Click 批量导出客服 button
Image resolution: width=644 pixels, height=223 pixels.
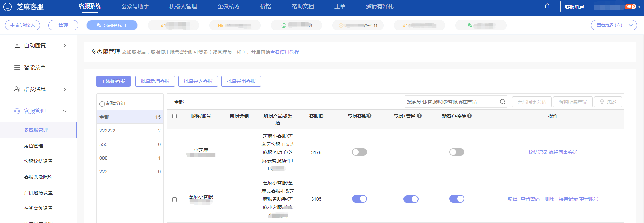pos(241,81)
